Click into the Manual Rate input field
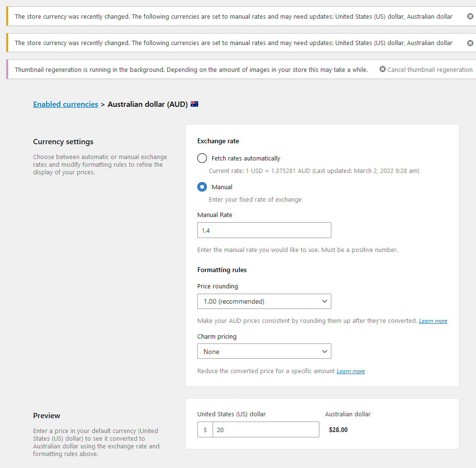Screen dimensions: 476x468 264,230
